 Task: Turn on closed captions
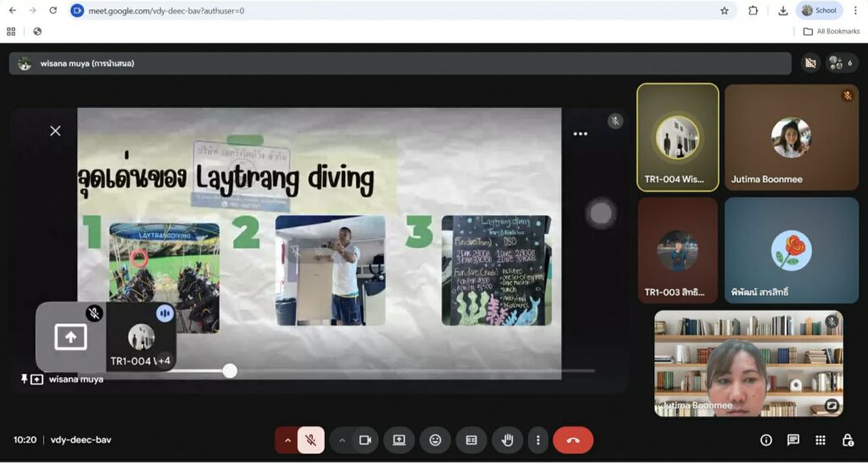(x=471, y=440)
